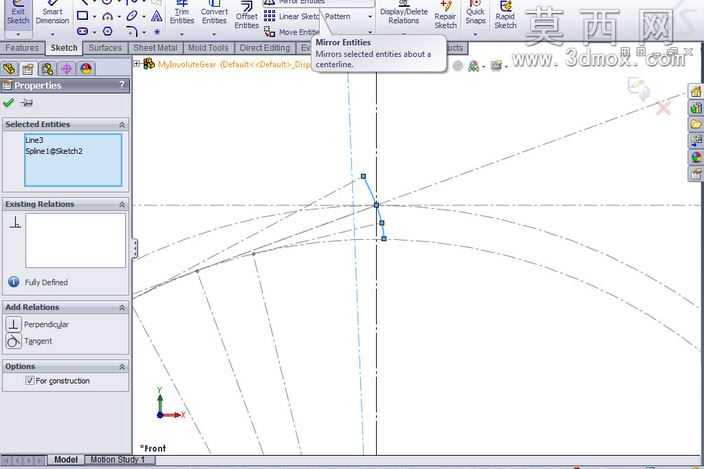The height and width of the screenshot is (469, 704).
Task: Open the rectangle tool dropdown arrow
Action: (x=94, y=17)
